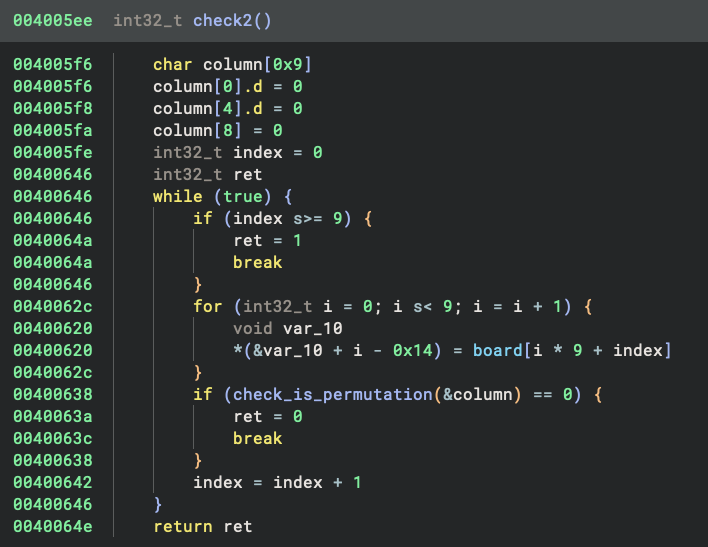
Task: Click the line 'column[8] = 0'
Action: (x=218, y=131)
